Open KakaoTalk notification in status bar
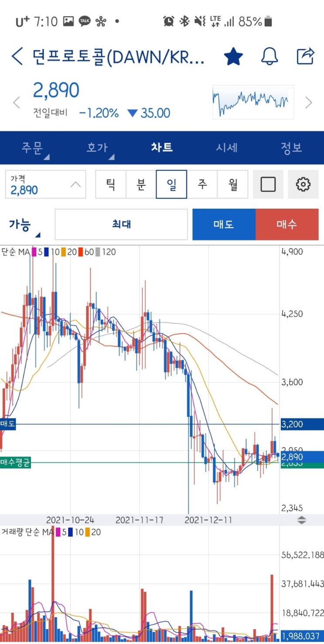 pyautogui.click(x=85, y=21)
